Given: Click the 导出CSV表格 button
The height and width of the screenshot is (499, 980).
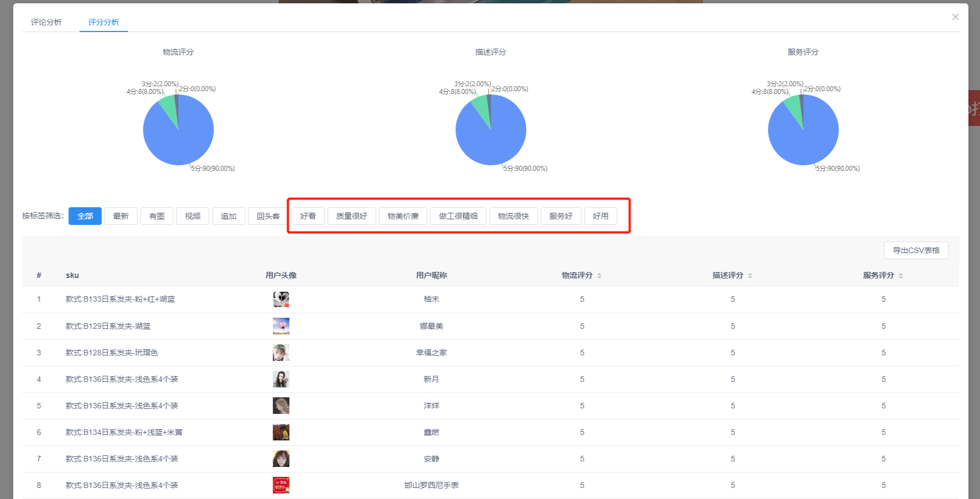Looking at the screenshot, I should point(916,250).
